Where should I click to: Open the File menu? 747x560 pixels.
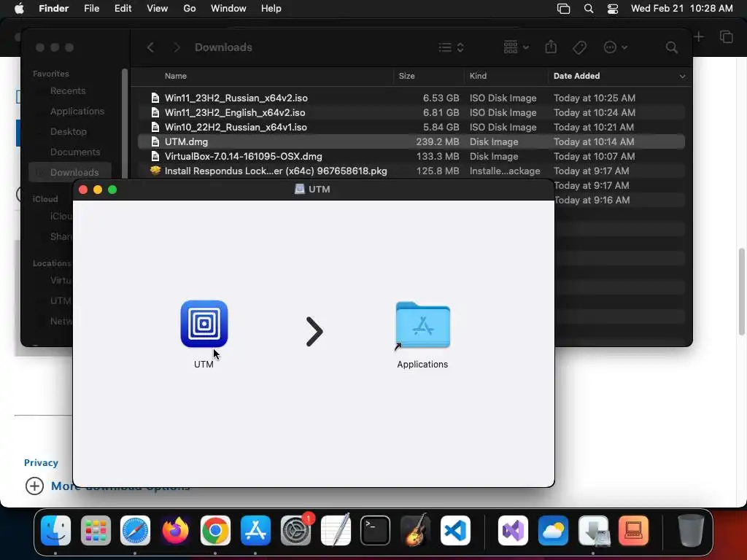tap(91, 9)
